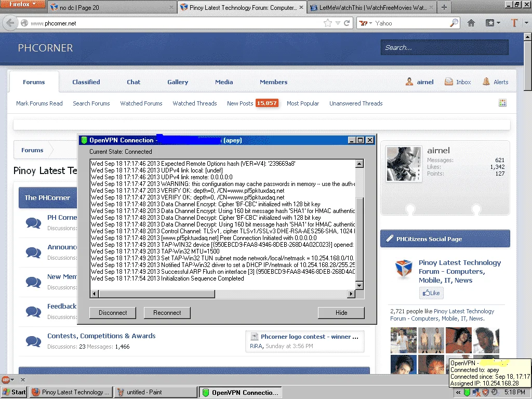Open the bookmarks menu icon
The width and height of the screenshot is (532, 399).
pos(489,23)
